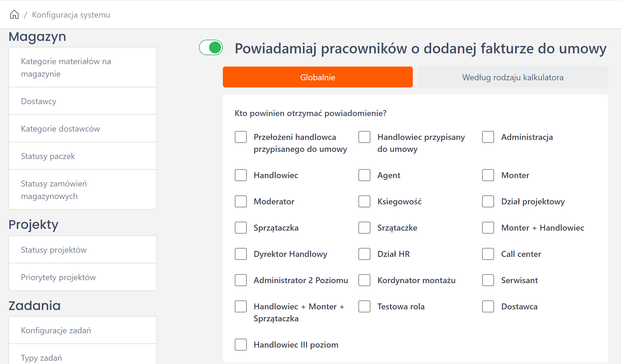This screenshot has width=621, height=364.
Task: Check the Administracja checkbox
Action: pos(488,137)
